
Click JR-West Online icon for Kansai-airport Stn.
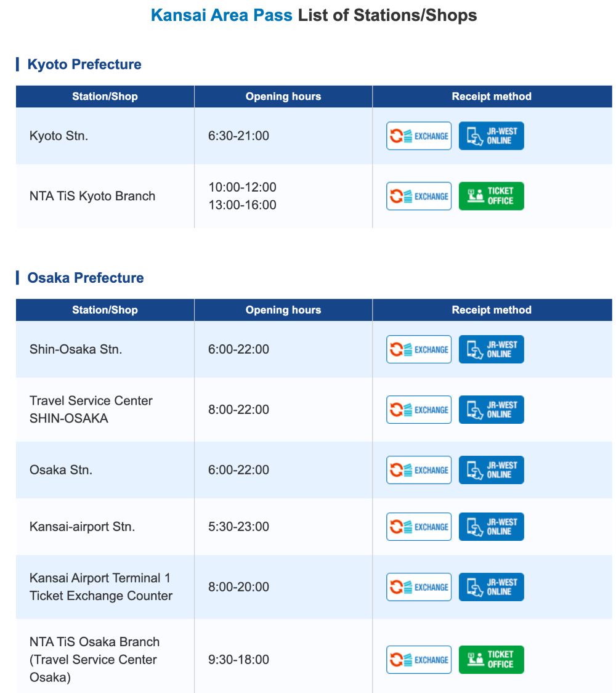click(491, 527)
